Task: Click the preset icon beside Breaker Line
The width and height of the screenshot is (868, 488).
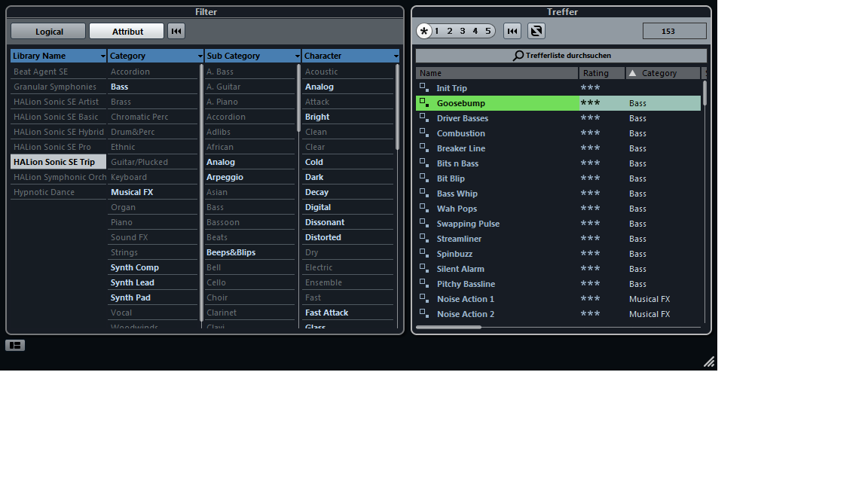Action: 424,148
